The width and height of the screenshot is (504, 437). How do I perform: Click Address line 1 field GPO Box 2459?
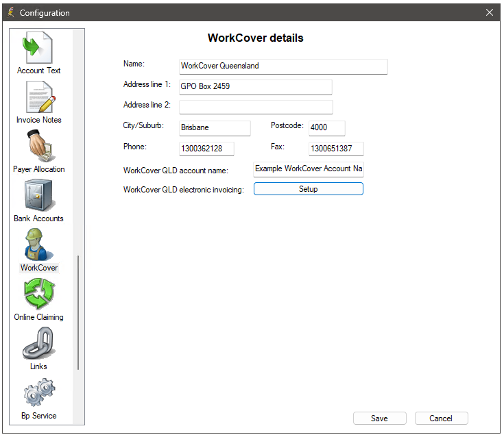pos(256,87)
